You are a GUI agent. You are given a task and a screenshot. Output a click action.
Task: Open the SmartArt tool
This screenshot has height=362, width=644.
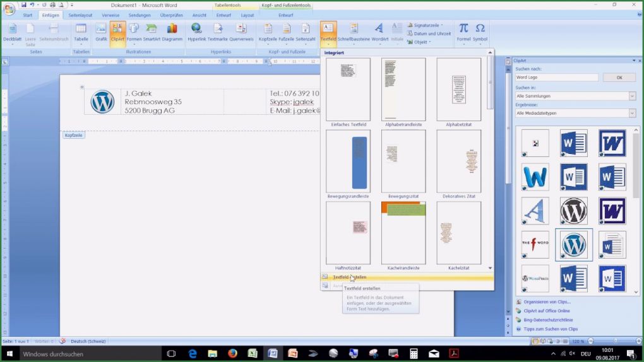[152, 32]
